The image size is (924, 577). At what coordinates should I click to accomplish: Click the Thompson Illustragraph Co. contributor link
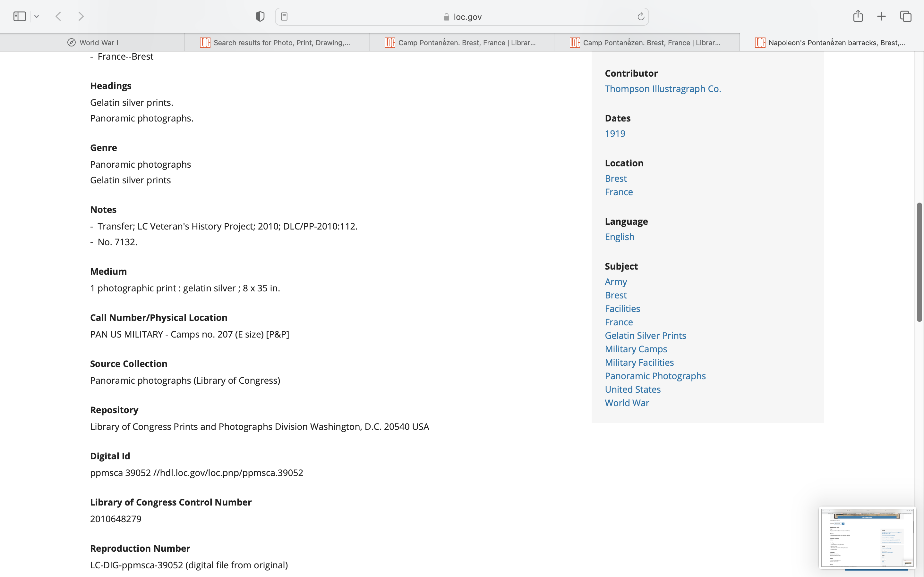(663, 88)
